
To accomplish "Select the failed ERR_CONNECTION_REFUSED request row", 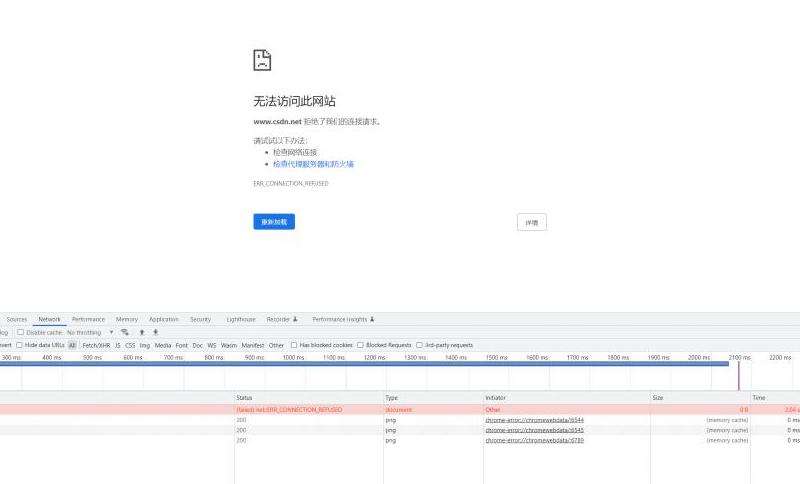I will pyautogui.click(x=400, y=410).
